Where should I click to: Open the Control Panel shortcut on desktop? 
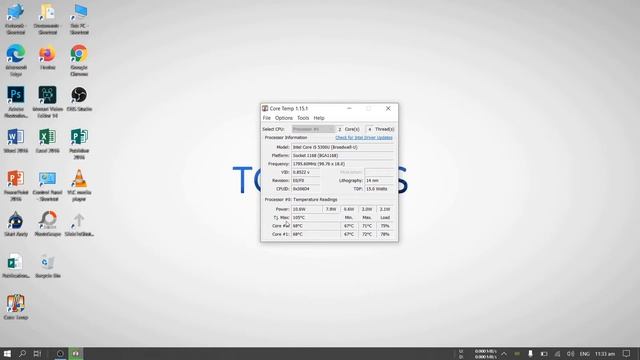pyautogui.click(x=47, y=185)
